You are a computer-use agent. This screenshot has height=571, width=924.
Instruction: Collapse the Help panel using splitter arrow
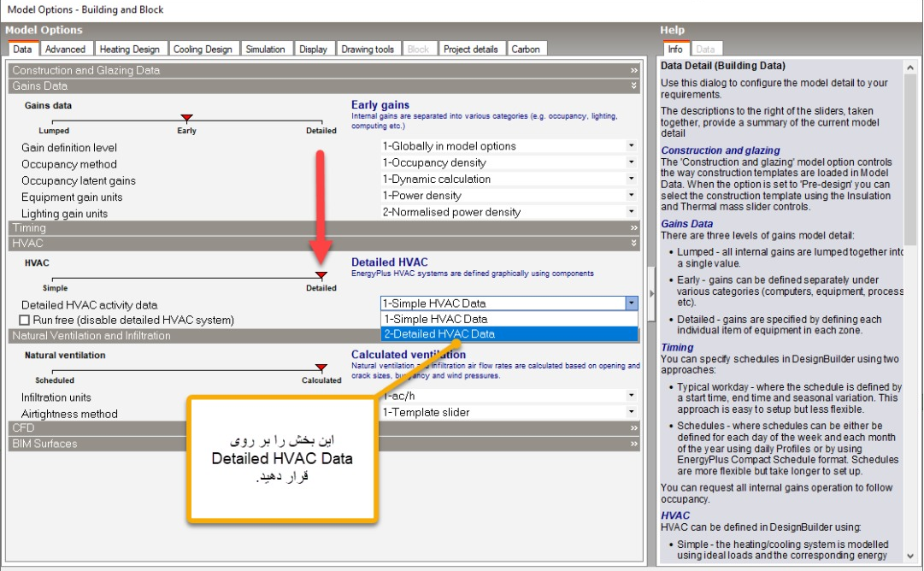(651, 293)
